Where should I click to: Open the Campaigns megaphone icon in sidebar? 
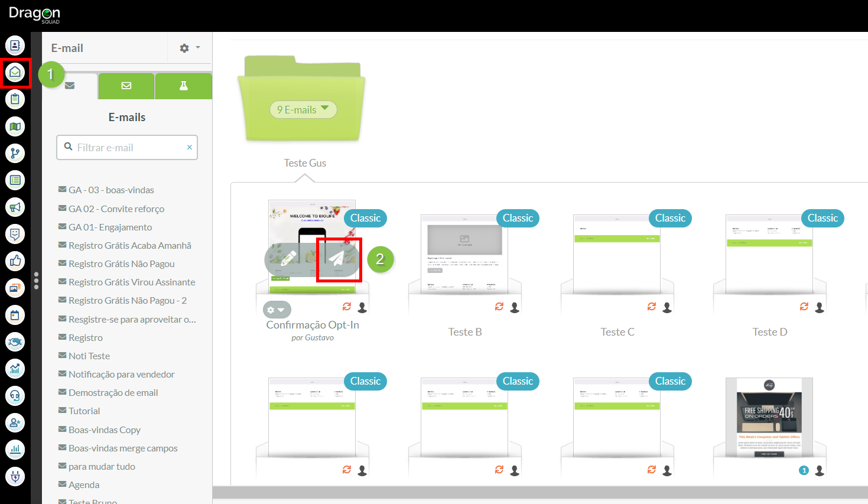pos(15,207)
